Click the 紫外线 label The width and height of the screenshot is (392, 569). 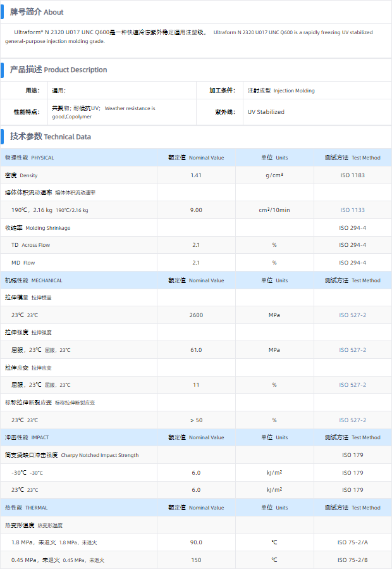click(225, 112)
